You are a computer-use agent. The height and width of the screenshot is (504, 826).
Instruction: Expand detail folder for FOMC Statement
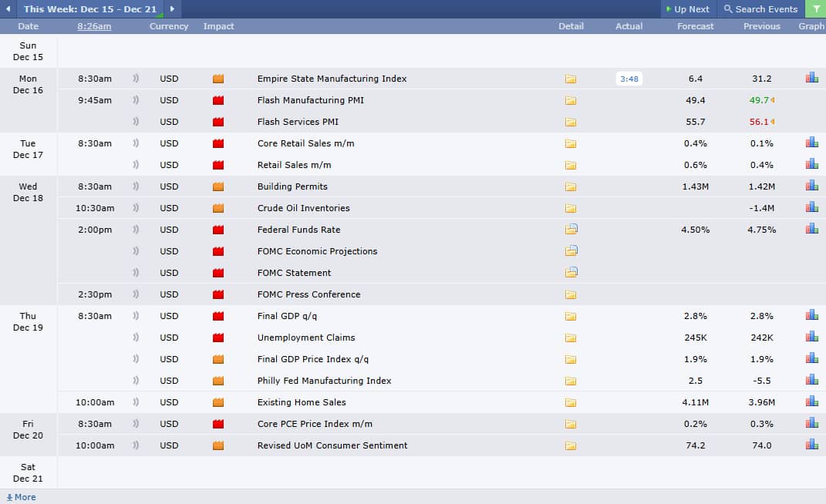point(571,272)
